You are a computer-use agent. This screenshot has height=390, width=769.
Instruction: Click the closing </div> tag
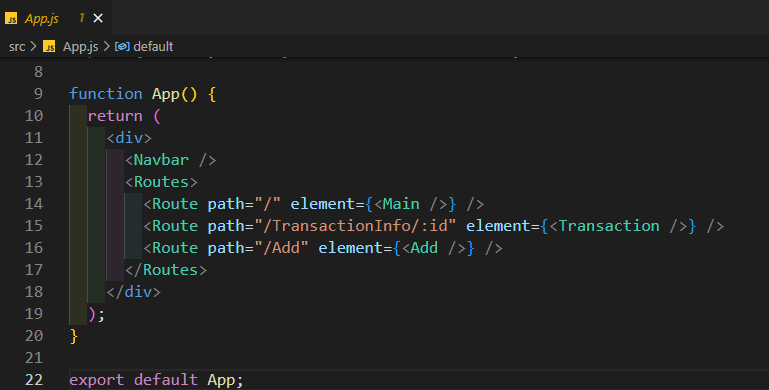(x=134, y=292)
